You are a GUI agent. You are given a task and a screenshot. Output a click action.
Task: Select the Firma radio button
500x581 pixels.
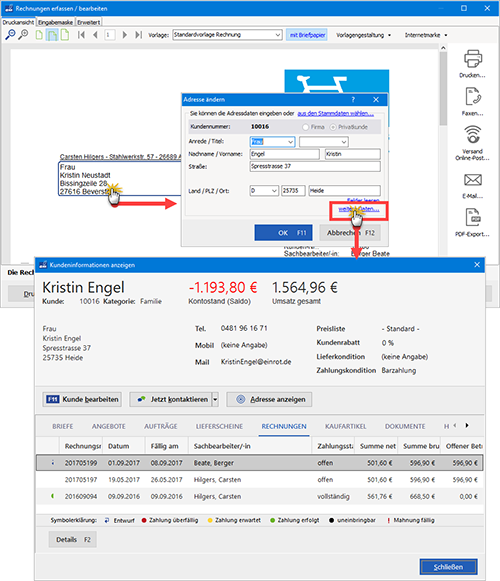pos(305,127)
